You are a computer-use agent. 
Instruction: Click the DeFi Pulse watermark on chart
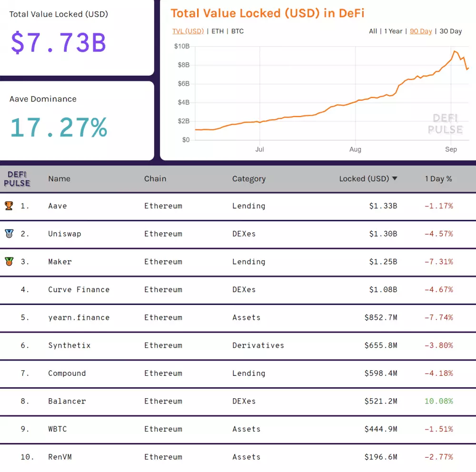[445, 124]
